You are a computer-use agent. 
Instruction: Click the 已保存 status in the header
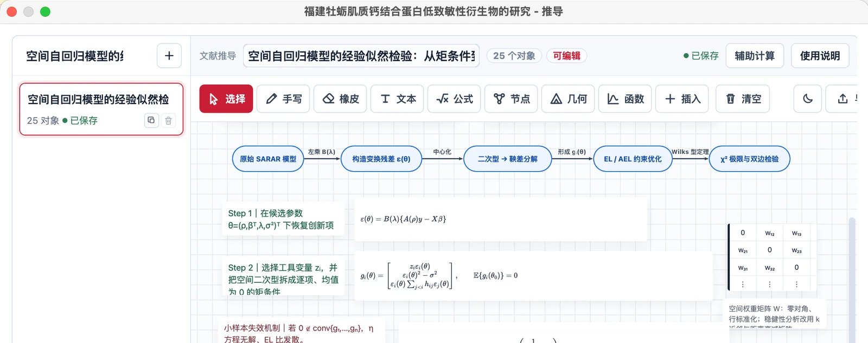[x=701, y=56]
